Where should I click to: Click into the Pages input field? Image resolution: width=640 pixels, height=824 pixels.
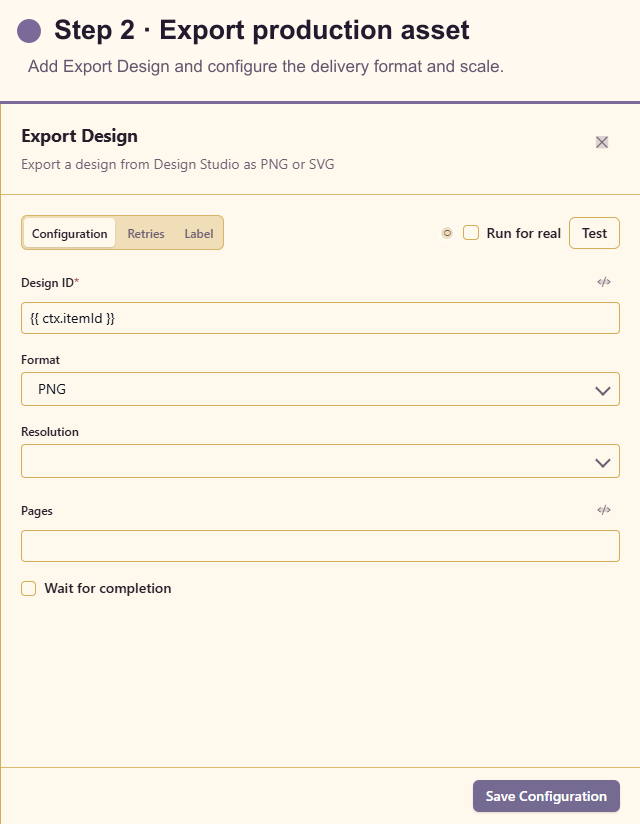tap(321, 546)
